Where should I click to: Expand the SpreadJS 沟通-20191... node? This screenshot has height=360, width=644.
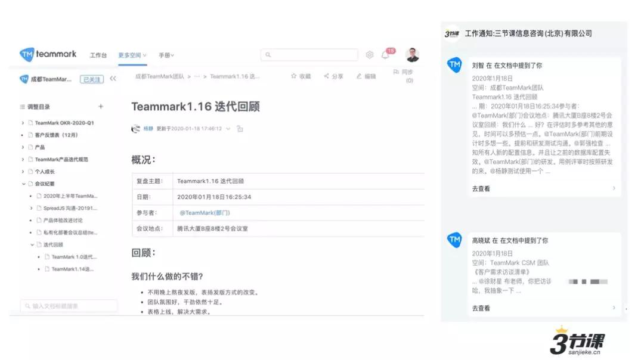point(31,208)
